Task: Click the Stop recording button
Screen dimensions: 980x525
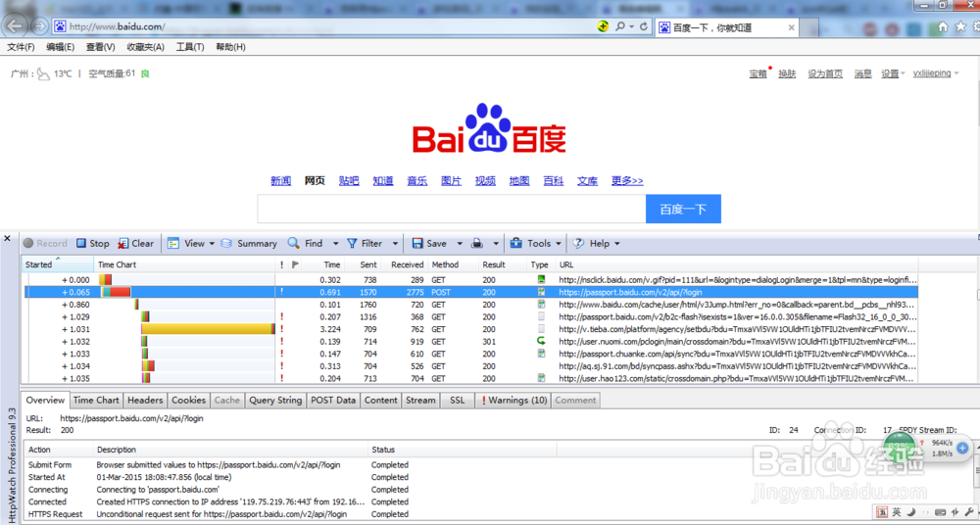Action: 92,243
